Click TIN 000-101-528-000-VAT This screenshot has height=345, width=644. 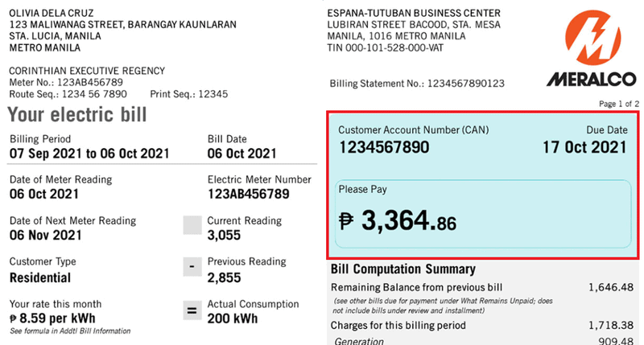[386, 48]
